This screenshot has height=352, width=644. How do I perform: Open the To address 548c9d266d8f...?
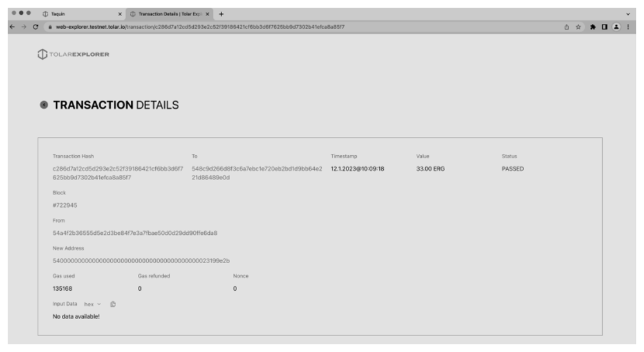(x=257, y=173)
